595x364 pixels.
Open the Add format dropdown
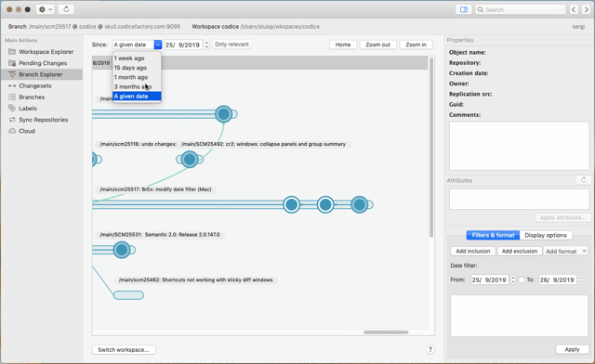(x=566, y=251)
